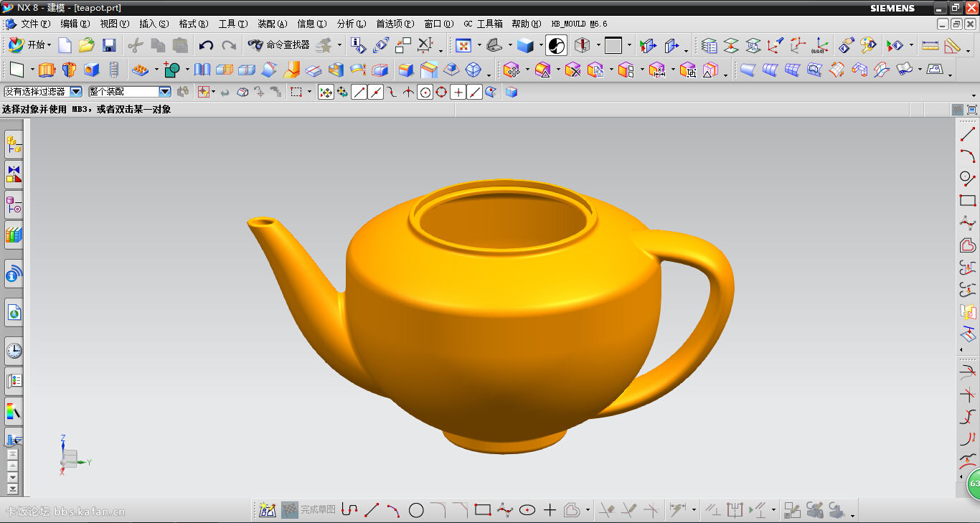The width and height of the screenshot is (980, 523).
Task: Toggle the Quadrant Point snap option
Action: point(441,93)
